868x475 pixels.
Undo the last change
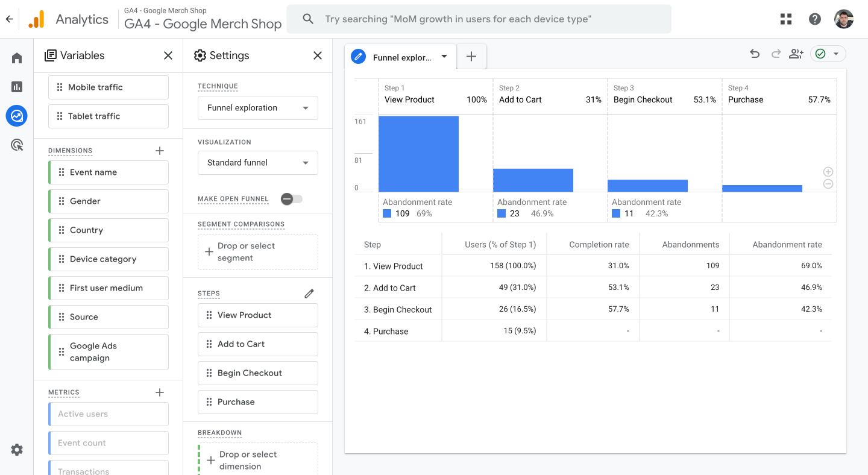click(x=755, y=54)
